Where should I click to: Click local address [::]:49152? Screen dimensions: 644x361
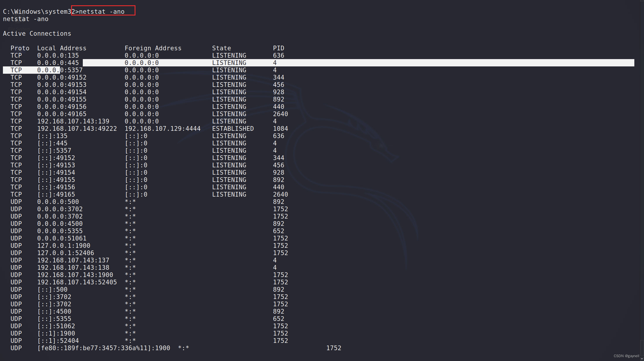(x=56, y=158)
